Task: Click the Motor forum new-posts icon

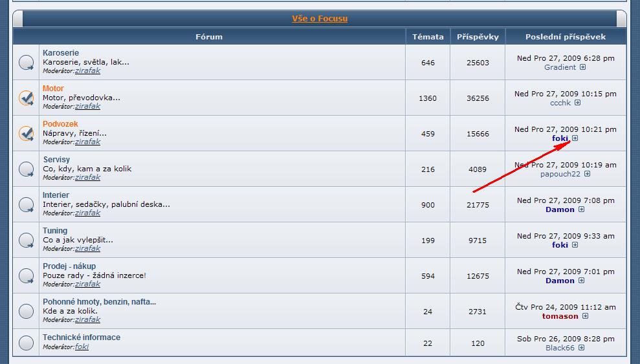Action: click(x=26, y=98)
